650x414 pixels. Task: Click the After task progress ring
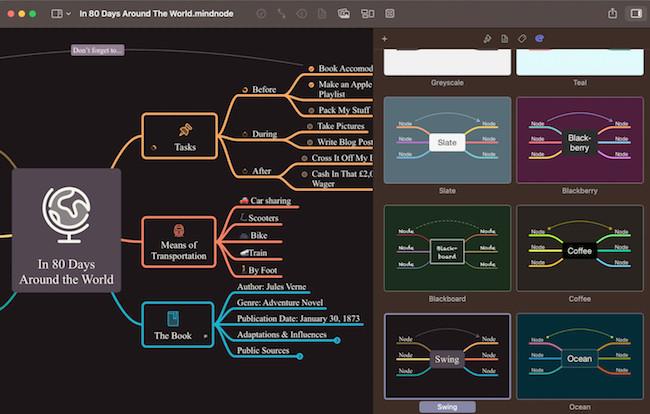tap(245, 171)
